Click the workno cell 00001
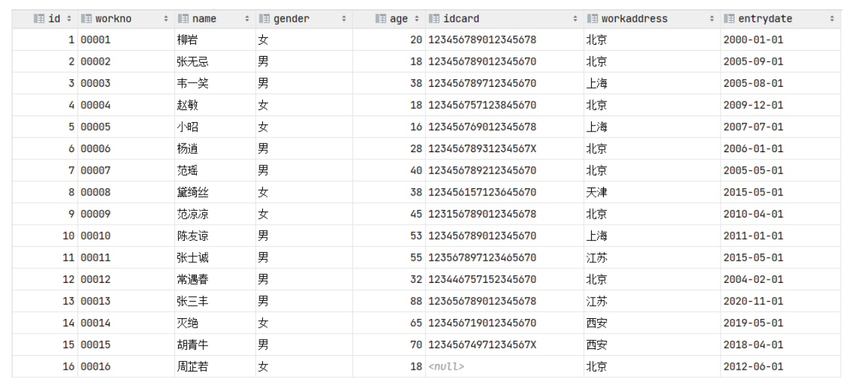The width and height of the screenshot is (868, 389). pos(126,40)
